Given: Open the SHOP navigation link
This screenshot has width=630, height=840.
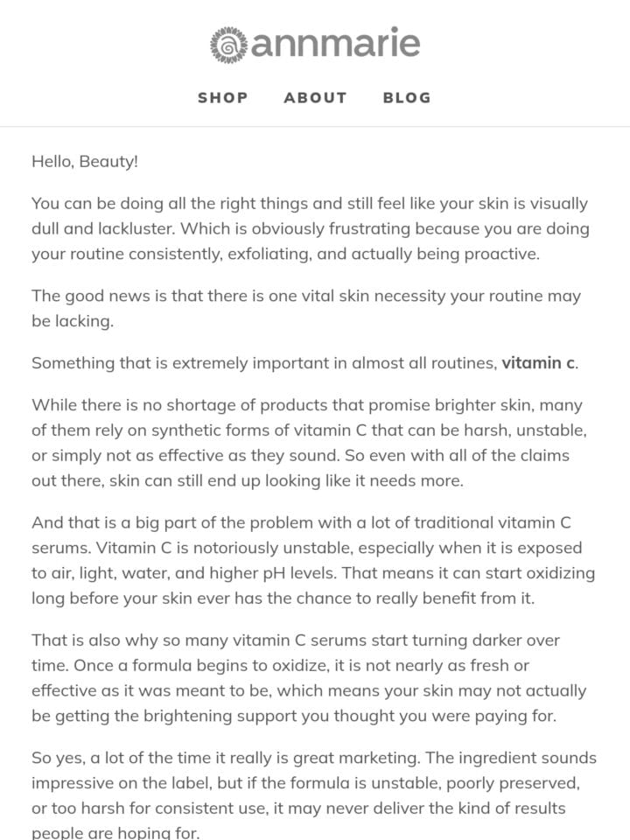Looking at the screenshot, I should [223, 97].
